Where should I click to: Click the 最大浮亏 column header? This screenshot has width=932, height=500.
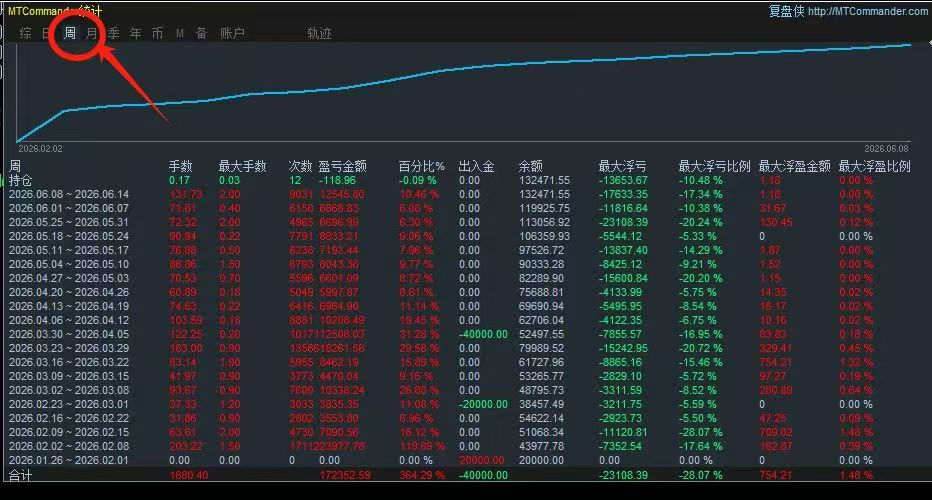point(622,166)
